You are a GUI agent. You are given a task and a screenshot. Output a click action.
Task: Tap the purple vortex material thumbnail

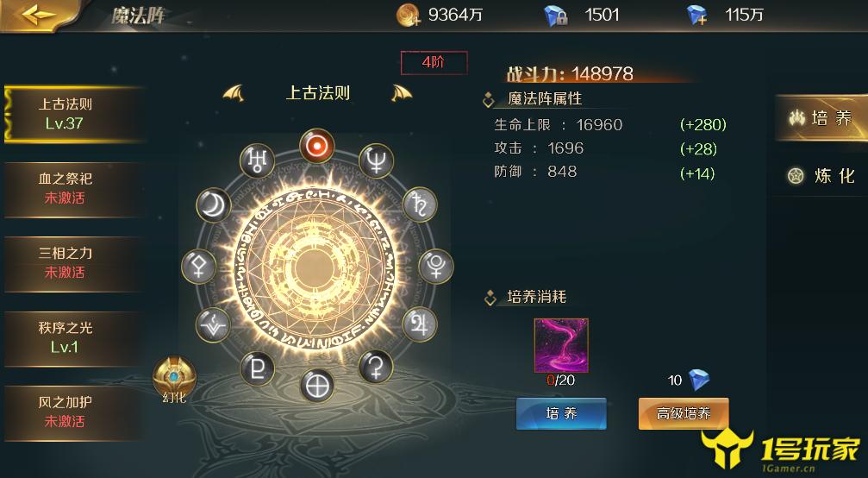tap(561, 345)
